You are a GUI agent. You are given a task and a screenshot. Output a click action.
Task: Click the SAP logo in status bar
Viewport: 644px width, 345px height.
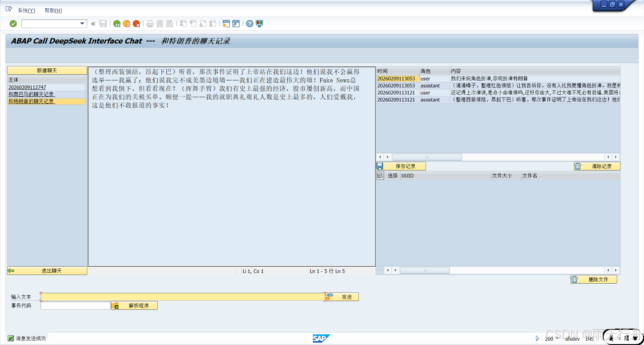321,338
